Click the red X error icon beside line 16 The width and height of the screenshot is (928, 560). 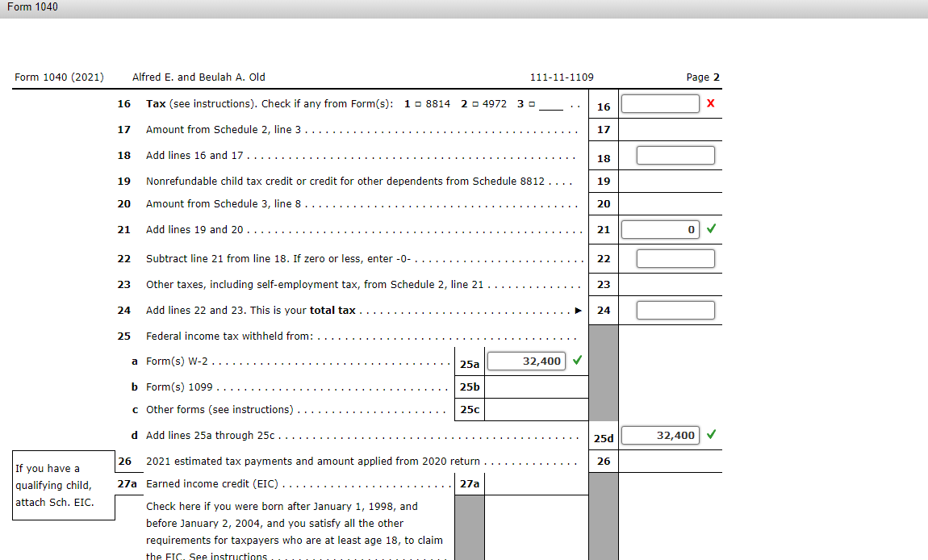tap(712, 103)
